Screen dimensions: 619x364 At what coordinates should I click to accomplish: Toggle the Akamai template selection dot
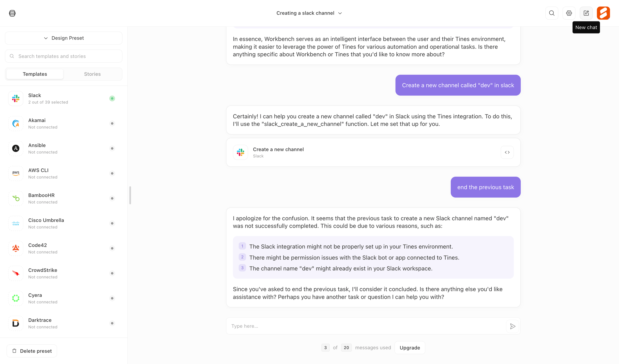tap(112, 124)
